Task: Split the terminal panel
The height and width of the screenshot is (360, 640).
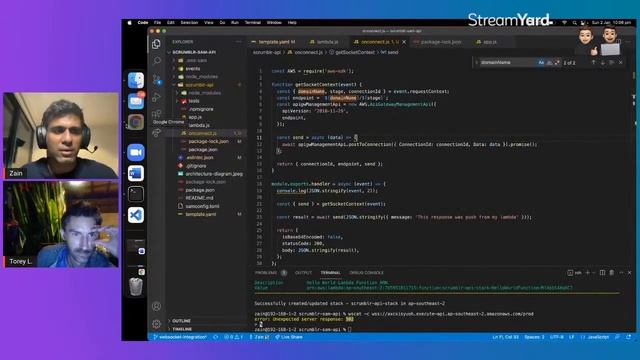Action: coord(602,273)
